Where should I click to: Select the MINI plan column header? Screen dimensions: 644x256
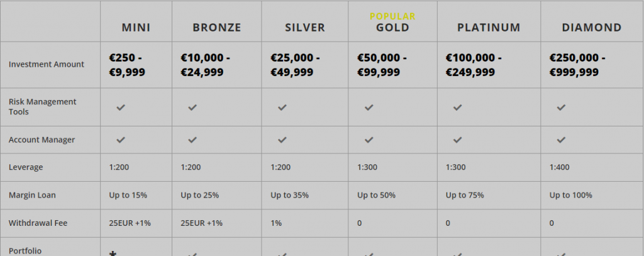click(x=136, y=28)
